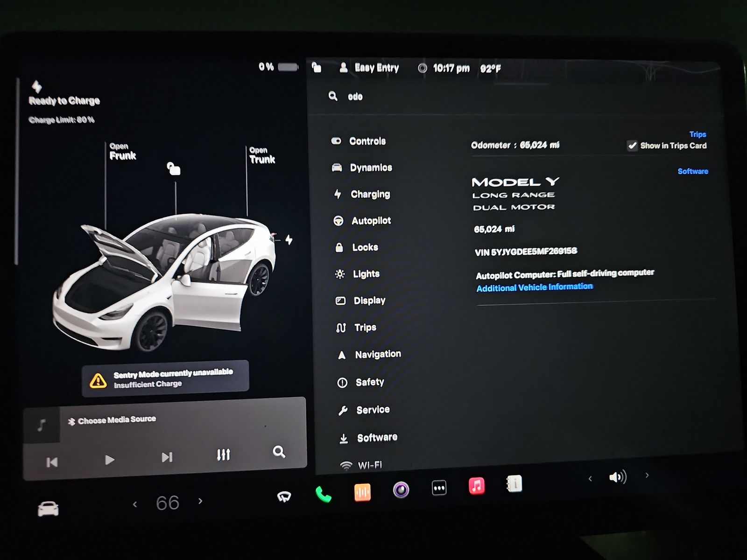
Task: Open the Apple Music app
Action: (x=476, y=486)
